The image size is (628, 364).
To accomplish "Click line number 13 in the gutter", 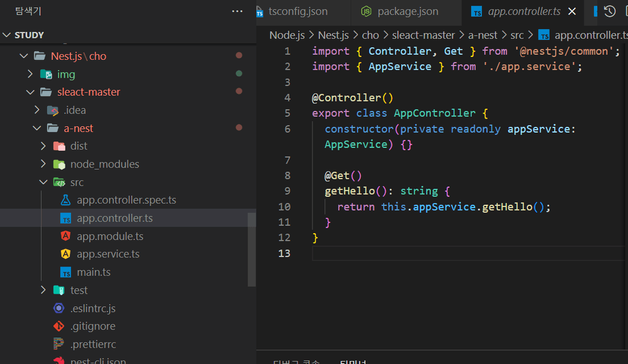I will pyautogui.click(x=284, y=254).
